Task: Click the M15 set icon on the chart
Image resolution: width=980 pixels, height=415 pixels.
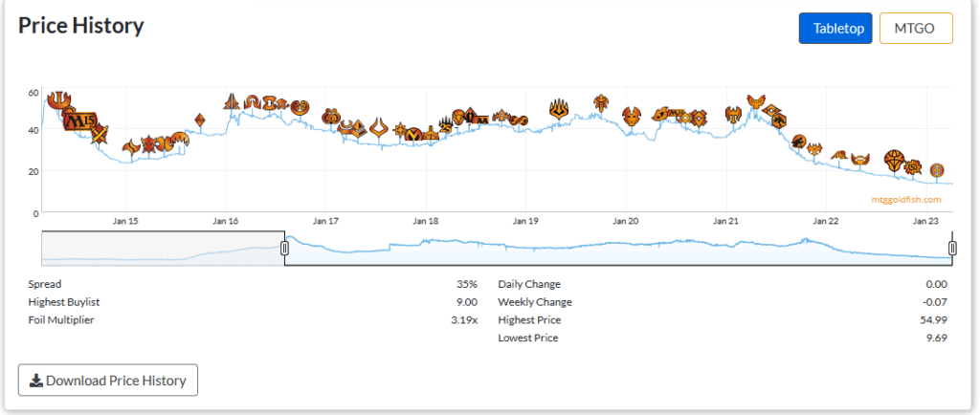Action: click(80, 120)
